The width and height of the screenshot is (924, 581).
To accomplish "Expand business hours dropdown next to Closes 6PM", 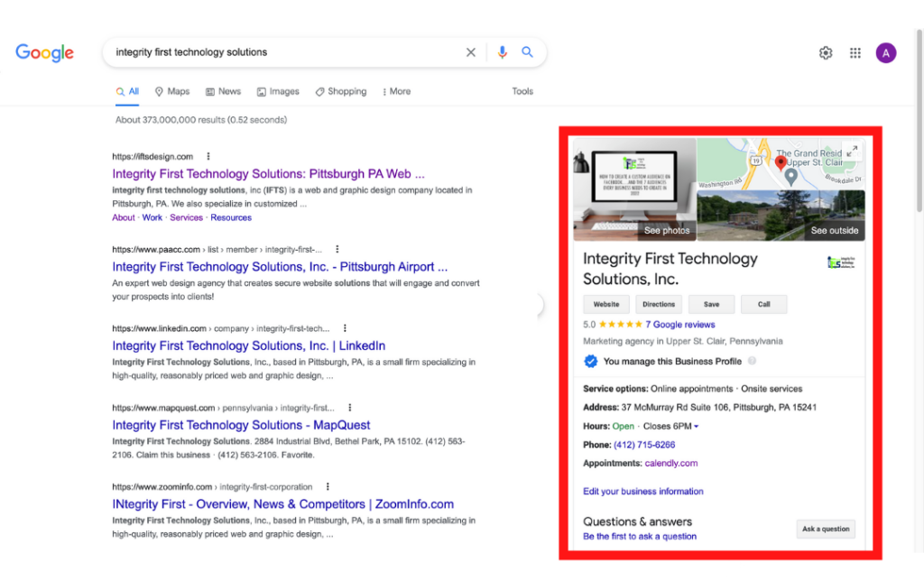I will [696, 426].
